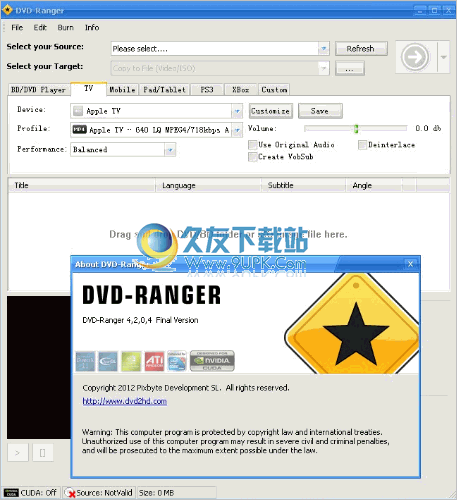Play the preview with the play button

(x=17, y=453)
